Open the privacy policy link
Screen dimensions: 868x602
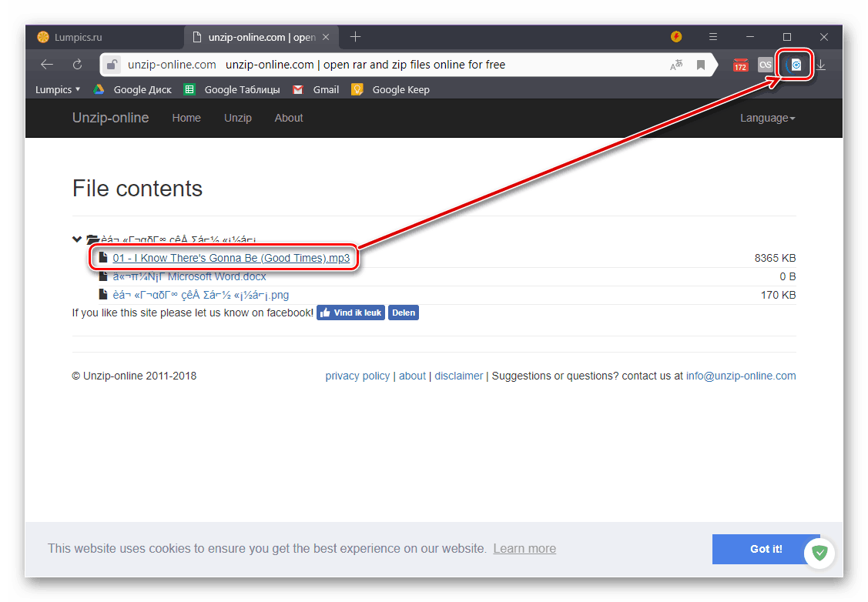357,376
